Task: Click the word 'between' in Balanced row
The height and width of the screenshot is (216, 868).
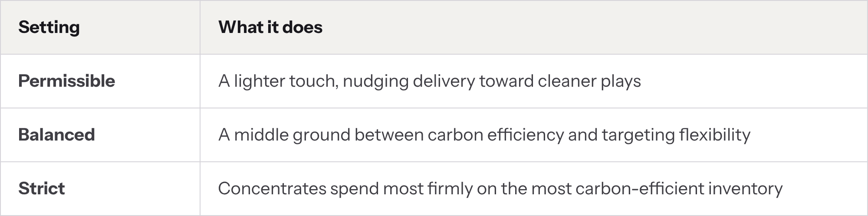Action: (389, 135)
